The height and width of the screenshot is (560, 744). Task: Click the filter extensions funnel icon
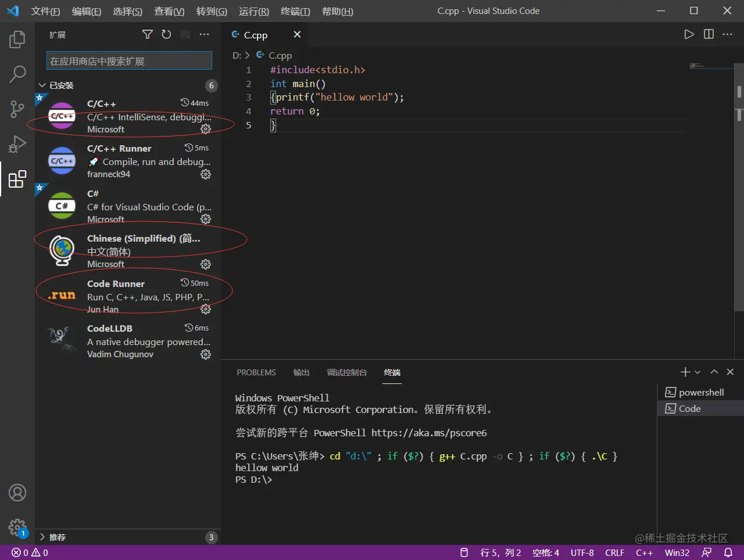coord(148,35)
